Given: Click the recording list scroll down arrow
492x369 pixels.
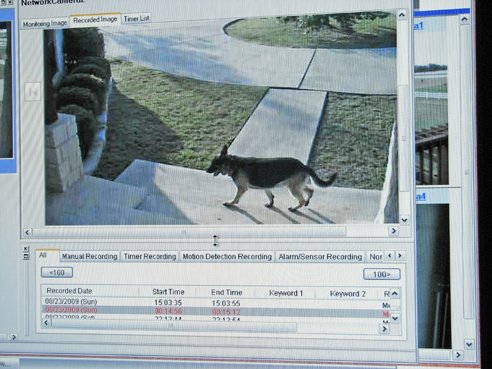Looking at the screenshot, I should [x=395, y=318].
